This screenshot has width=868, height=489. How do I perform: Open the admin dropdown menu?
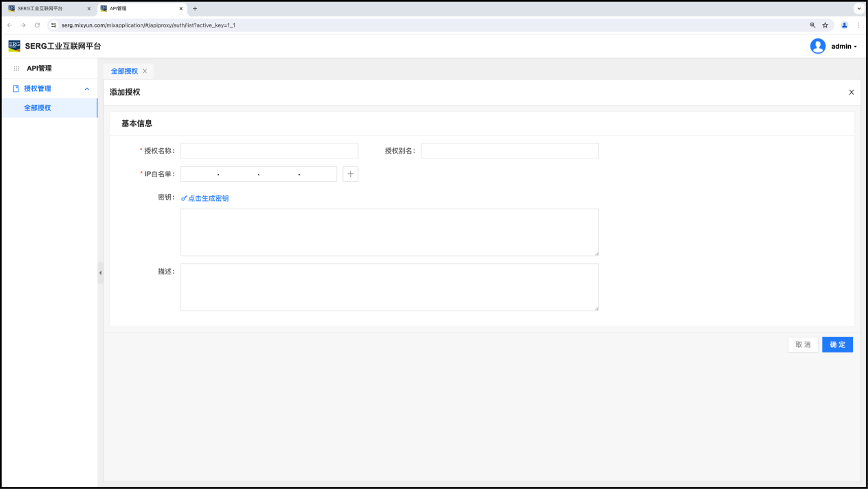point(844,47)
